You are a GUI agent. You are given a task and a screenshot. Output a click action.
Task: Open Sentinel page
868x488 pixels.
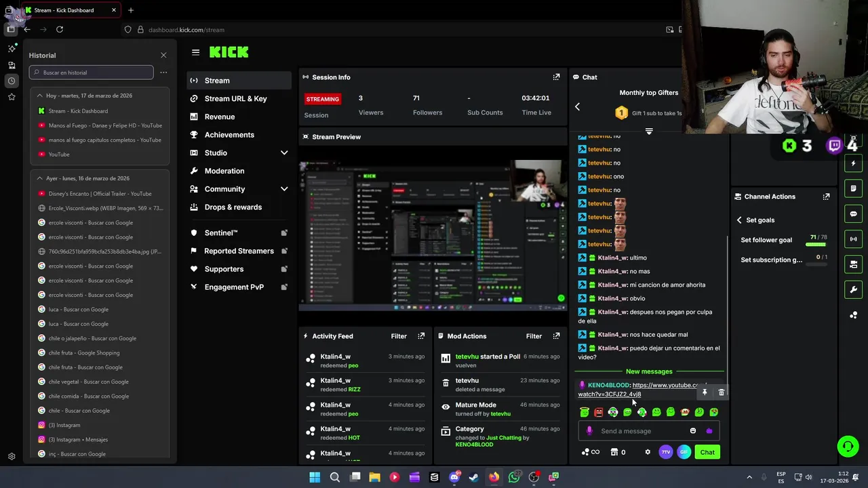(239, 233)
